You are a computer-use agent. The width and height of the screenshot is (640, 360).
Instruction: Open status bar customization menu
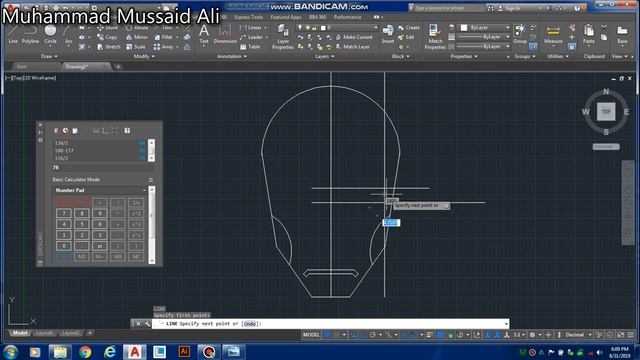[631, 335]
